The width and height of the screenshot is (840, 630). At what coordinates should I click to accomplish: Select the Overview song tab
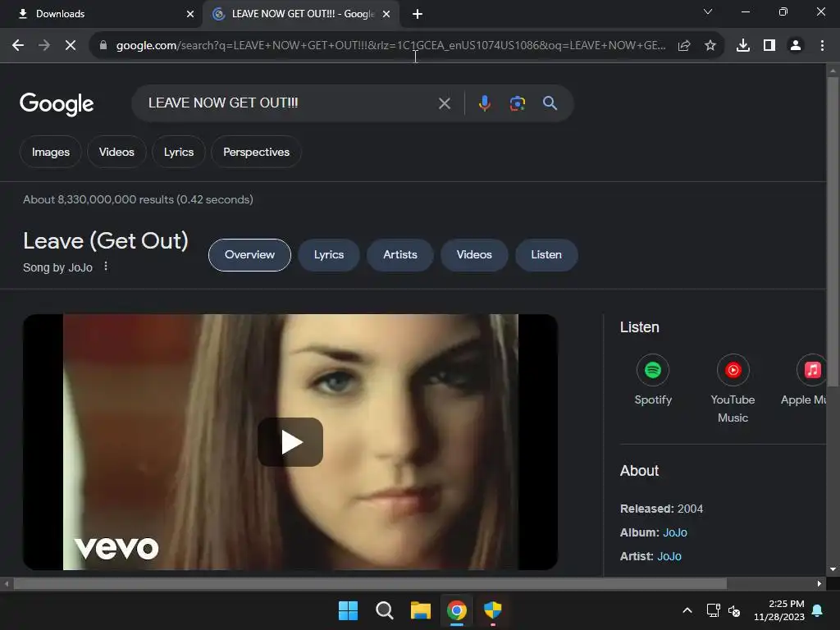click(249, 255)
